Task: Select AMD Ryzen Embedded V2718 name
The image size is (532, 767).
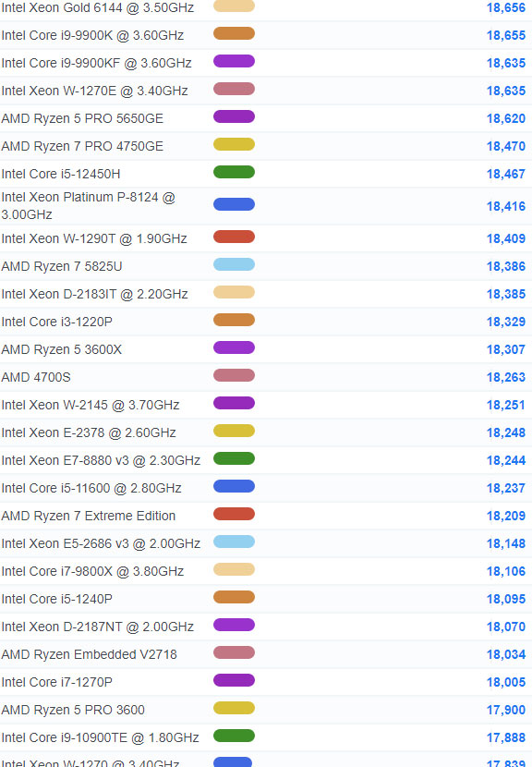Action: [x=89, y=654]
